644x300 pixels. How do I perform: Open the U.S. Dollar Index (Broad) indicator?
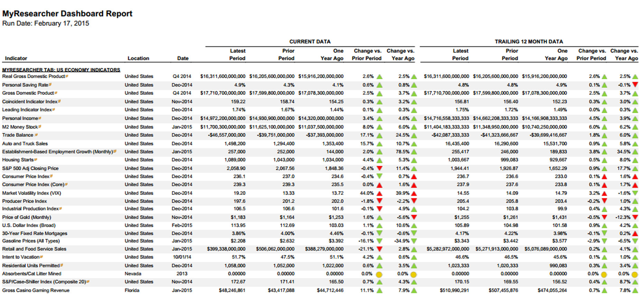tap(29, 225)
